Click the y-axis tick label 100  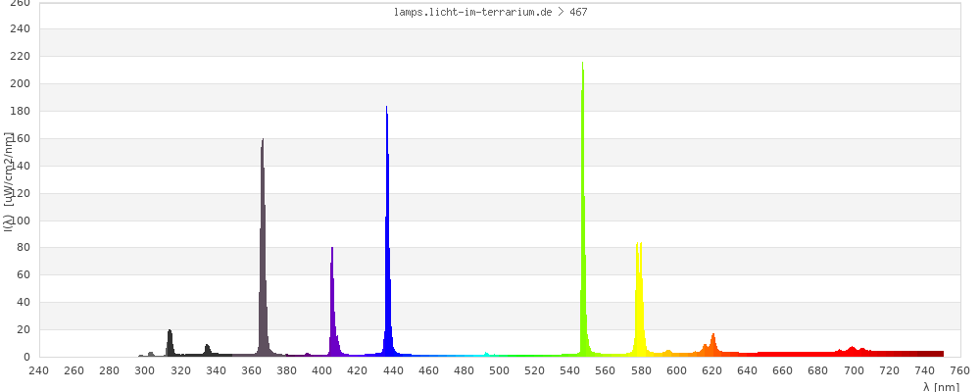pyautogui.click(x=22, y=220)
